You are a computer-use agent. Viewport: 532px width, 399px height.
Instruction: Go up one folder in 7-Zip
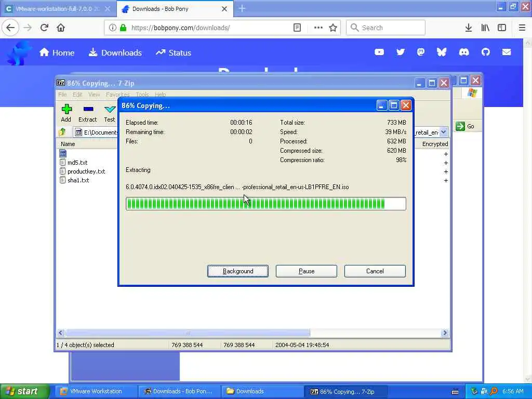pyautogui.click(x=63, y=132)
